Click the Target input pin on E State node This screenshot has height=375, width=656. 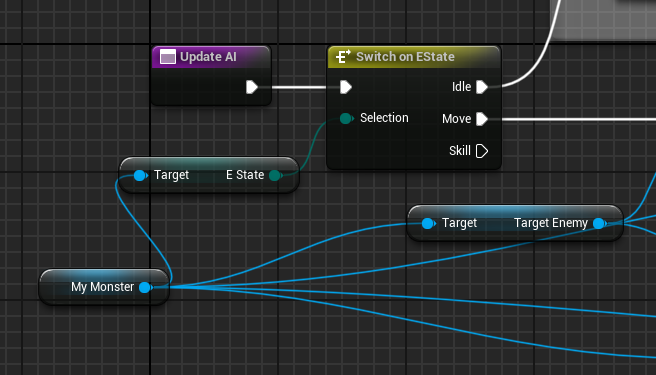click(x=141, y=175)
